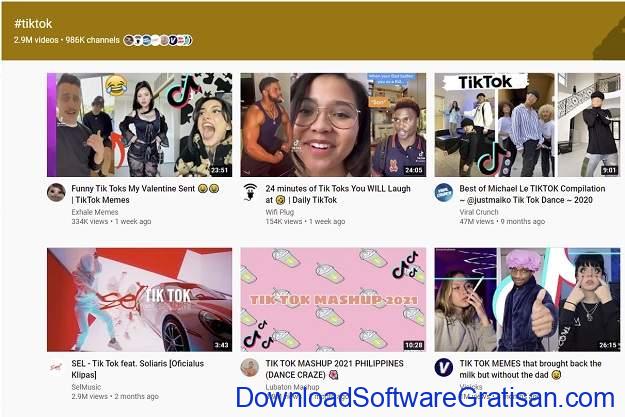Click the 24:05 duration badge
Screen dimensions: 625x417
(414, 170)
